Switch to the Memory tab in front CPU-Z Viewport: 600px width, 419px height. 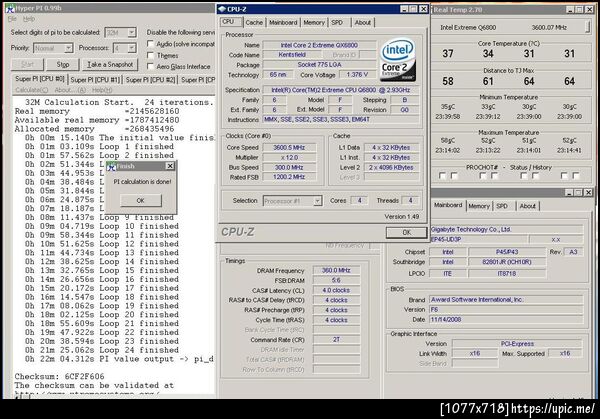click(314, 23)
